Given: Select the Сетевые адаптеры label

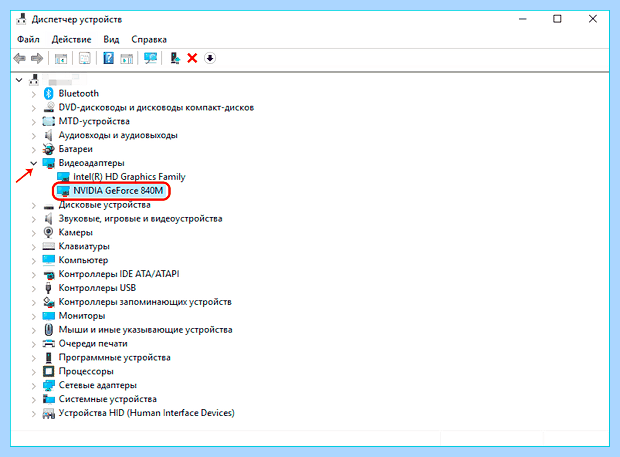Looking at the screenshot, I should (x=98, y=385).
